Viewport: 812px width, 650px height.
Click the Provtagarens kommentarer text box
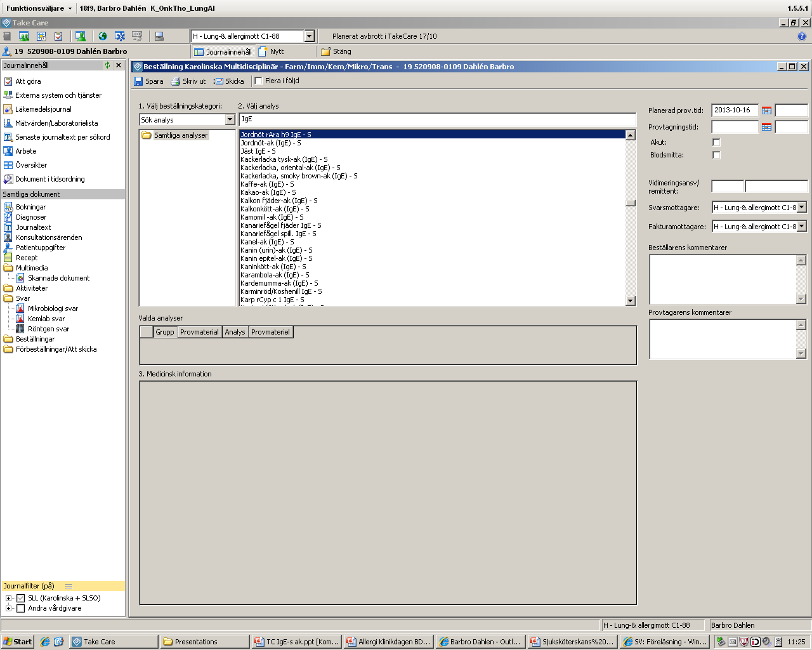[723, 339]
